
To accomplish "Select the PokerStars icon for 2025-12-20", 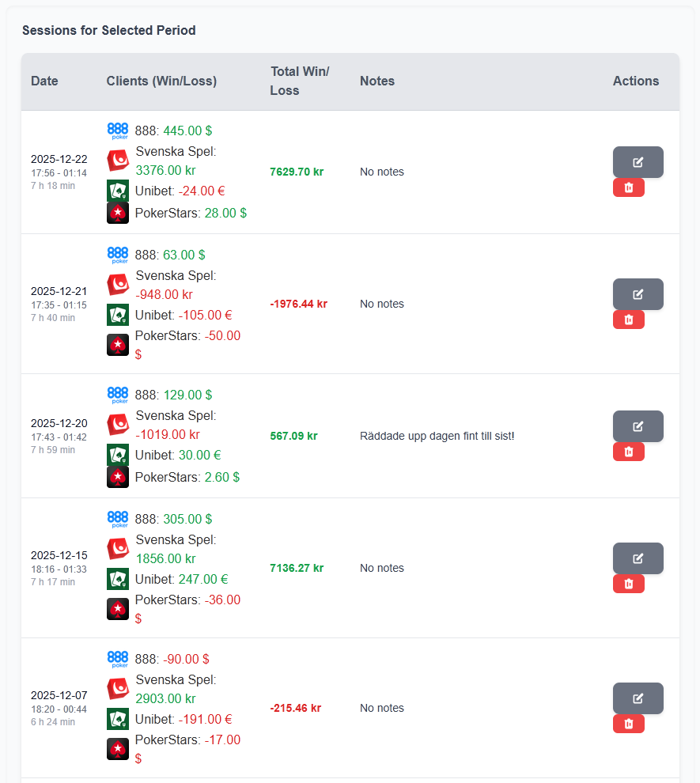I will click(118, 476).
